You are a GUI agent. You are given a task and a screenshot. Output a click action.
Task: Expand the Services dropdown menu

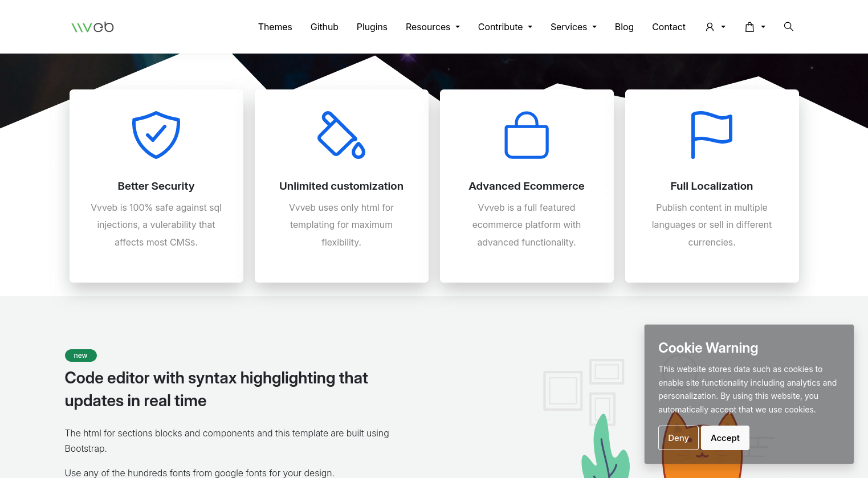pos(573,27)
